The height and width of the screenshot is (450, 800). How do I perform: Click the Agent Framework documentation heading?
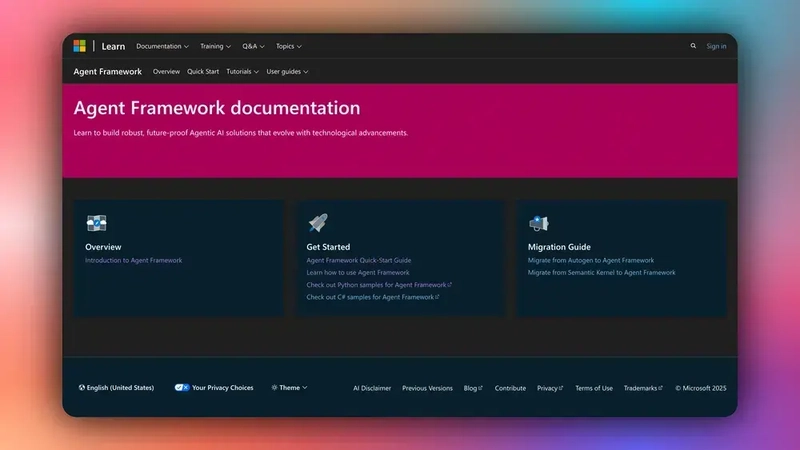click(217, 108)
